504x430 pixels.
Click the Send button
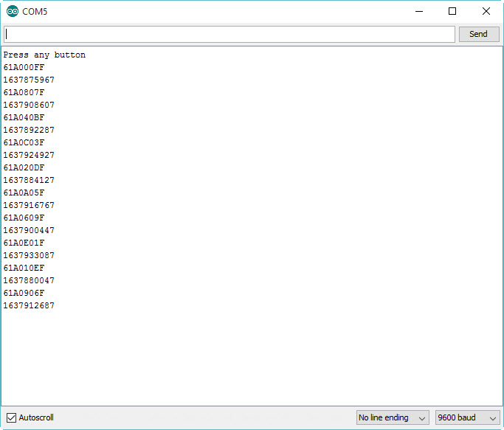(x=479, y=34)
